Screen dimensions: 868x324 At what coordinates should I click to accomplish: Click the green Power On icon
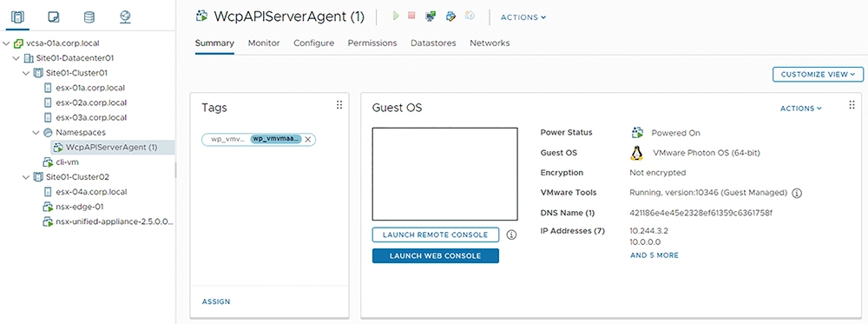click(x=396, y=16)
